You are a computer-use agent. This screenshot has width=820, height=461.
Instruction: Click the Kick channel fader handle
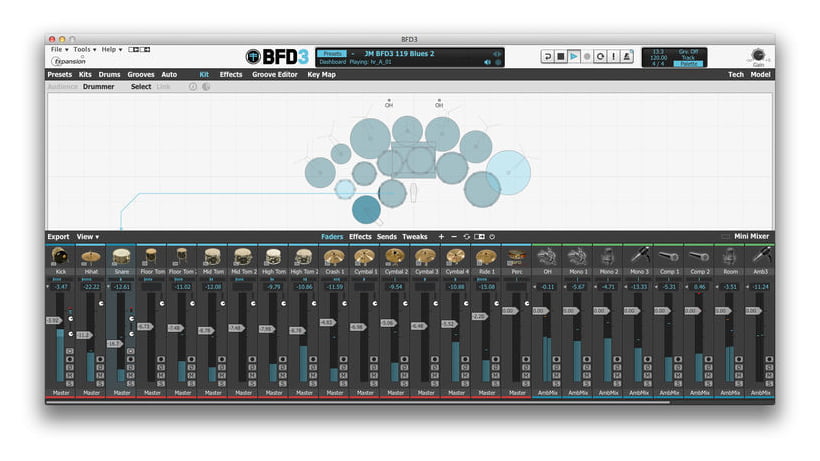tap(54, 320)
